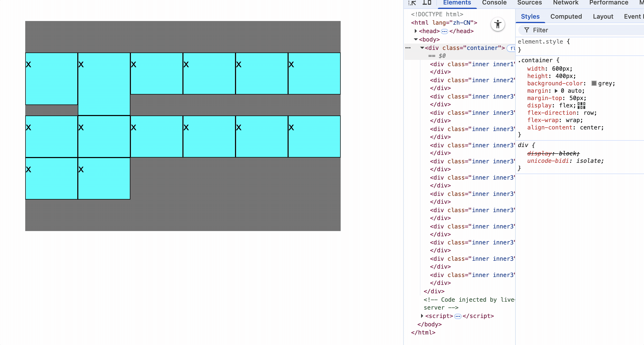
Task: Click the grey background-color swatch
Action: click(x=594, y=83)
